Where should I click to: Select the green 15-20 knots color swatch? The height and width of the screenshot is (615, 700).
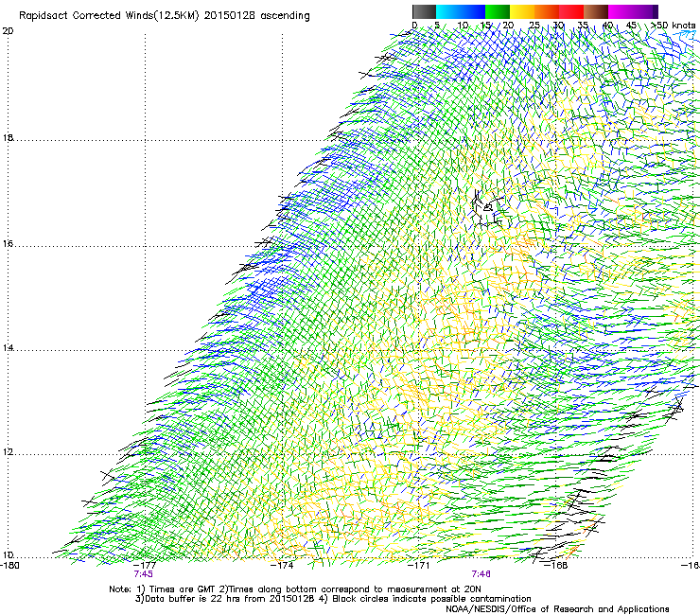(x=498, y=11)
